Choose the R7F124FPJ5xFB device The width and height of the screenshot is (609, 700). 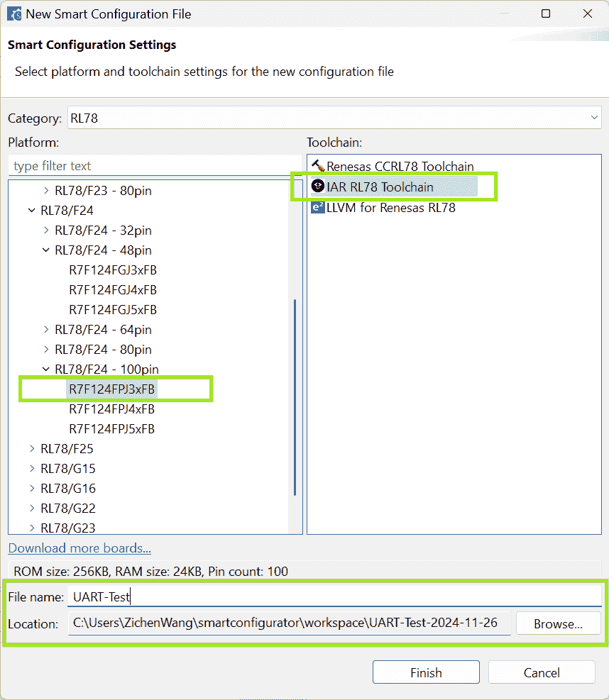[x=112, y=429]
